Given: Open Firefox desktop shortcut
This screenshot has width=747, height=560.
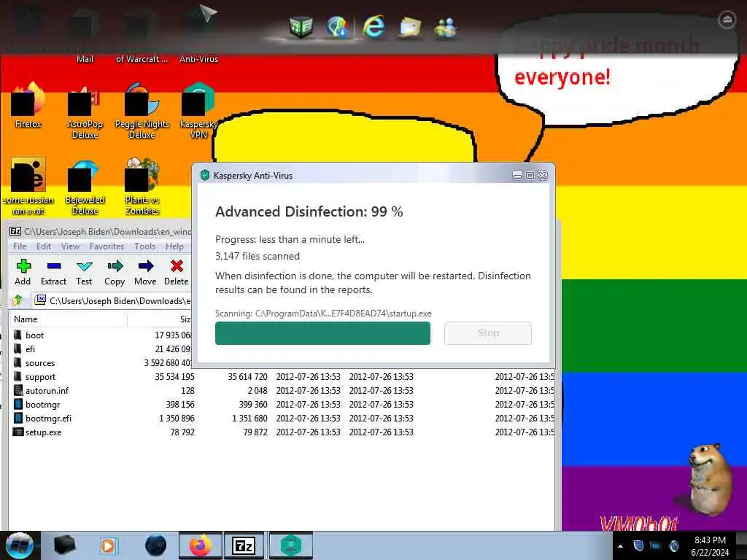Looking at the screenshot, I should click(28, 106).
